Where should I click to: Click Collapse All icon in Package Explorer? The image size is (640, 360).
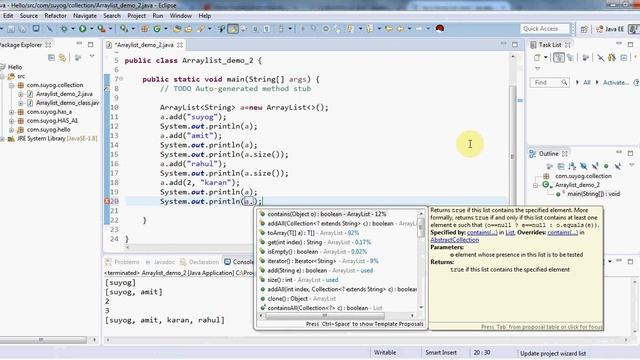pyautogui.click(x=51, y=58)
